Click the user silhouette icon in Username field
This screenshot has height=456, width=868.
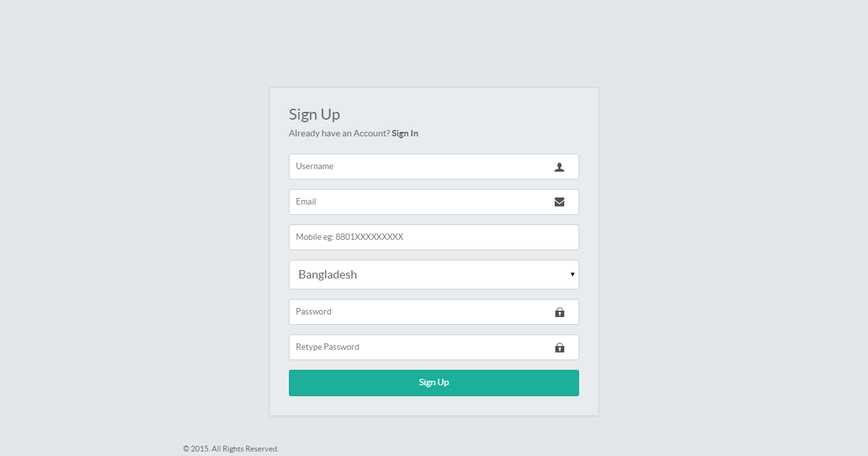pyautogui.click(x=559, y=167)
